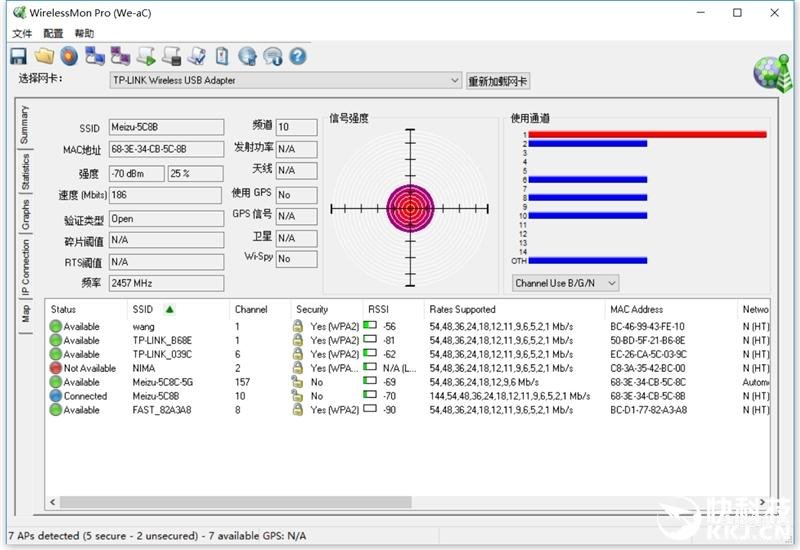Click the clipboard toolbar icon
The image size is (800, 550).
pyautogui.click(x=222, y=56)
